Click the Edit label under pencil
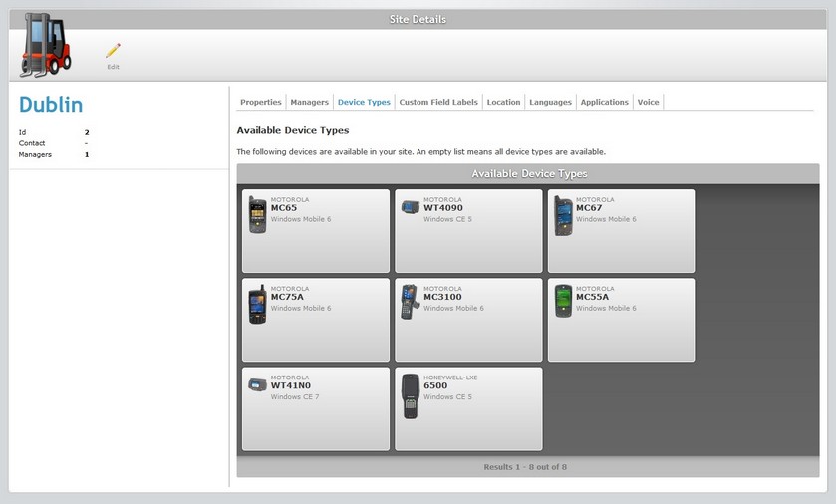The height and width of the screenshot is (504, 836). [113, 67]
